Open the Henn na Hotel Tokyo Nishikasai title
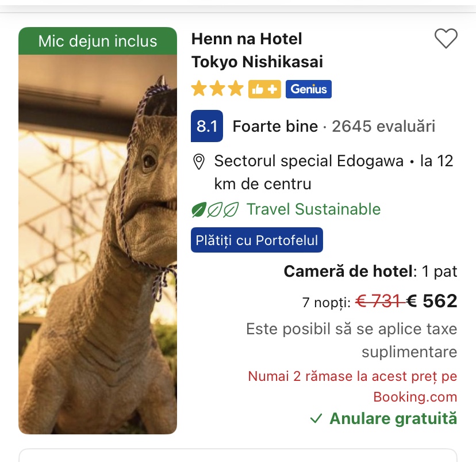The width and height of the screenshot is (476, 462). [x=257, y=50]
